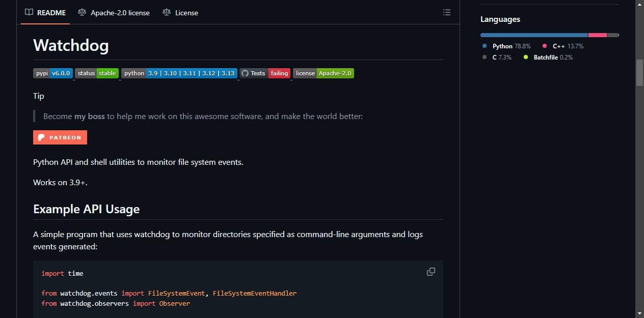Click the license Apache-2.0 badge

[324, 73]
